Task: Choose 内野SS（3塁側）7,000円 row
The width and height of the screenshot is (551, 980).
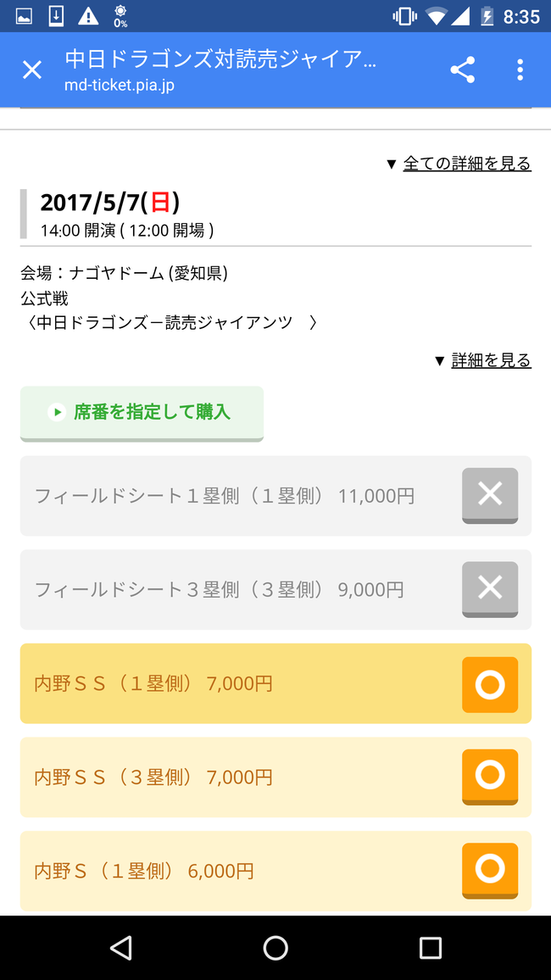Action: pos(275,777)
